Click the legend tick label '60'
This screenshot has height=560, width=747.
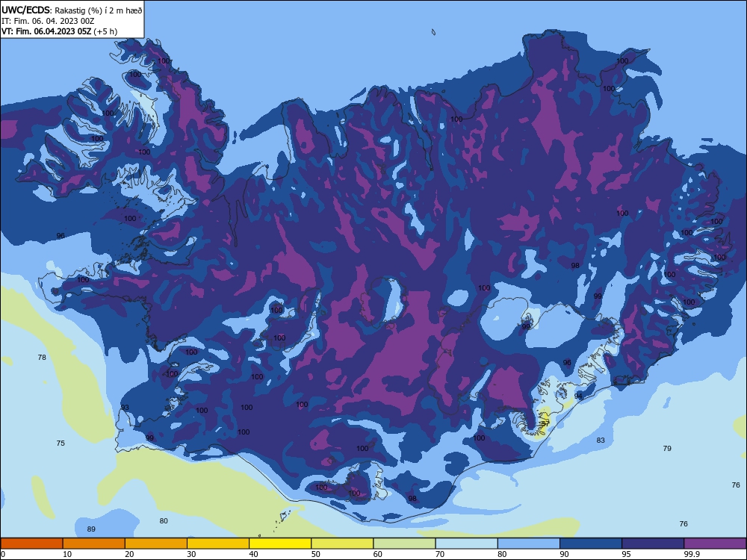378,554
